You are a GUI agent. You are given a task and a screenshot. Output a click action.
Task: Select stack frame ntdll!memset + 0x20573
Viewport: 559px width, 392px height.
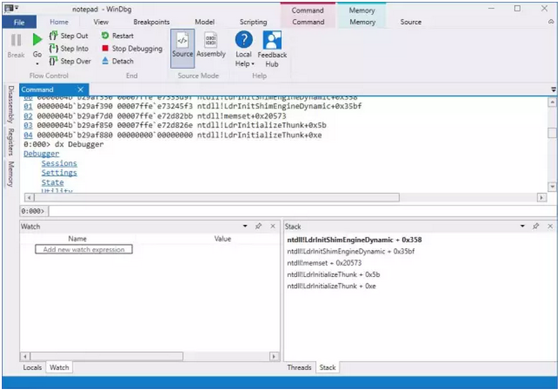[324, 263]
